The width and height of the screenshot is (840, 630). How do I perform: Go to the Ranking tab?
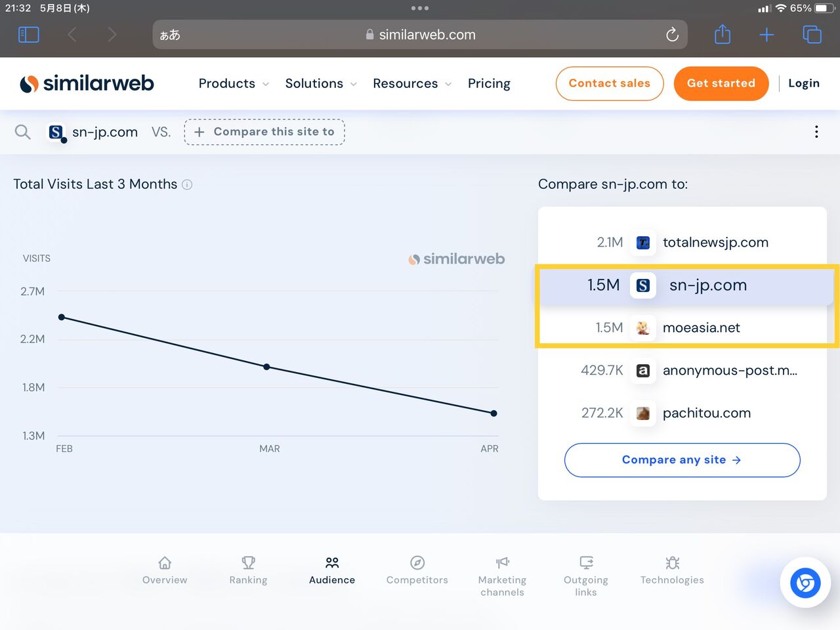[x=248, y=570]
